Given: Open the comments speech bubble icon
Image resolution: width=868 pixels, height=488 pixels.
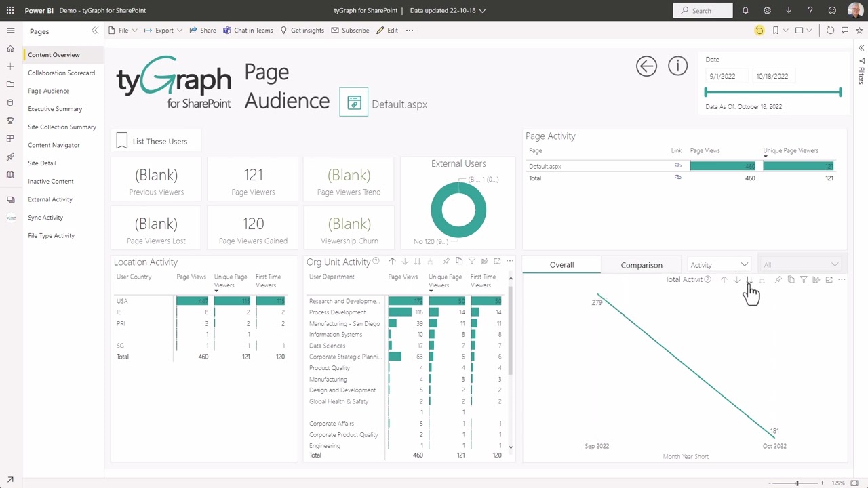Looking at the screenshot, I should pos(845,30).
